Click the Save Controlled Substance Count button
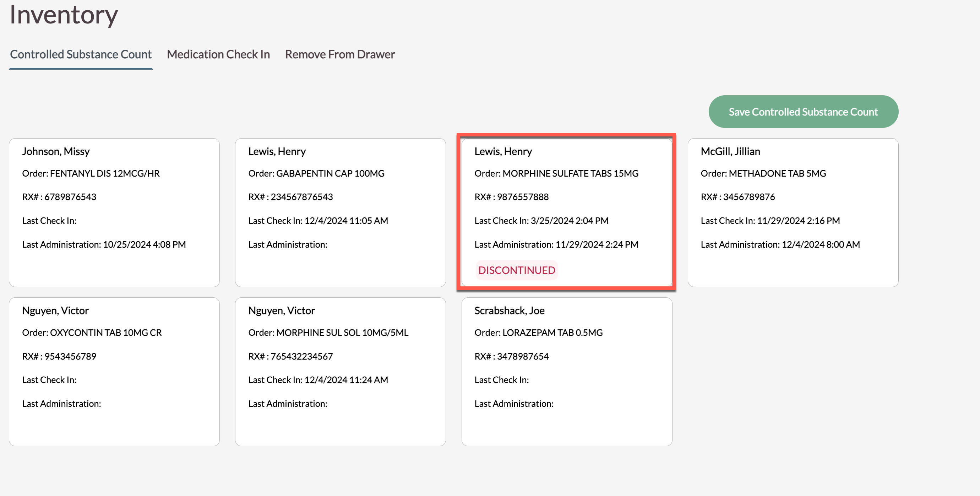980x496 pixels. (x=803, y=112)
